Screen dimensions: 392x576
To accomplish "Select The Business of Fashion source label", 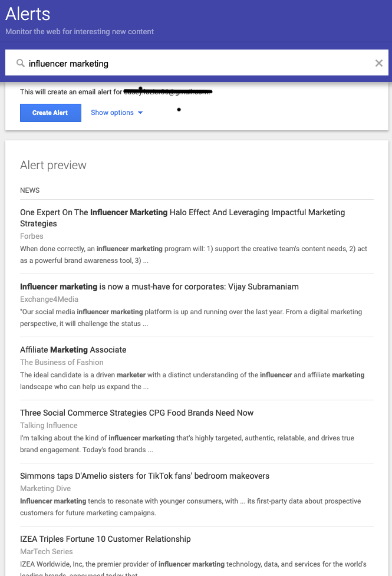I will (x=61, y=363).
